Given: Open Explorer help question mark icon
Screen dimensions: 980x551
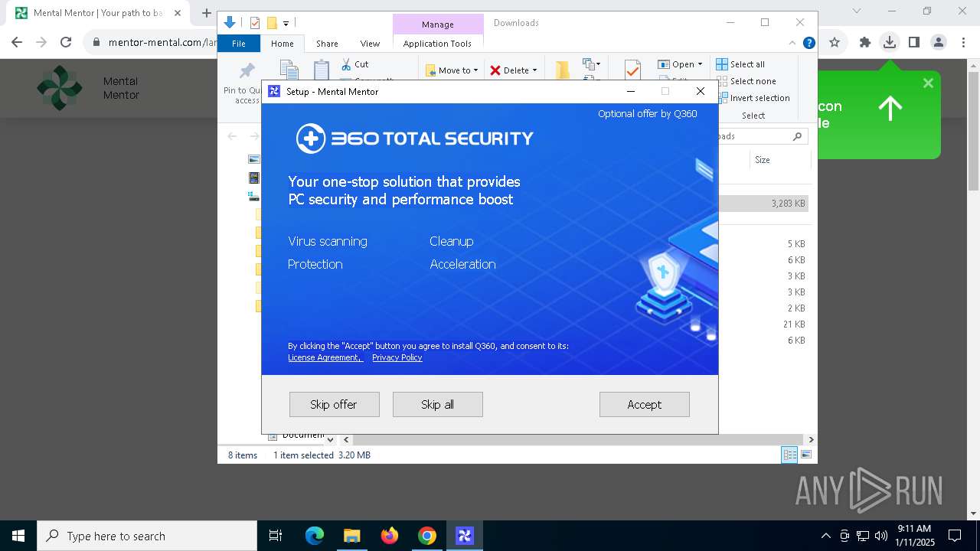Looking at the screenshot, I should (808, 43).
